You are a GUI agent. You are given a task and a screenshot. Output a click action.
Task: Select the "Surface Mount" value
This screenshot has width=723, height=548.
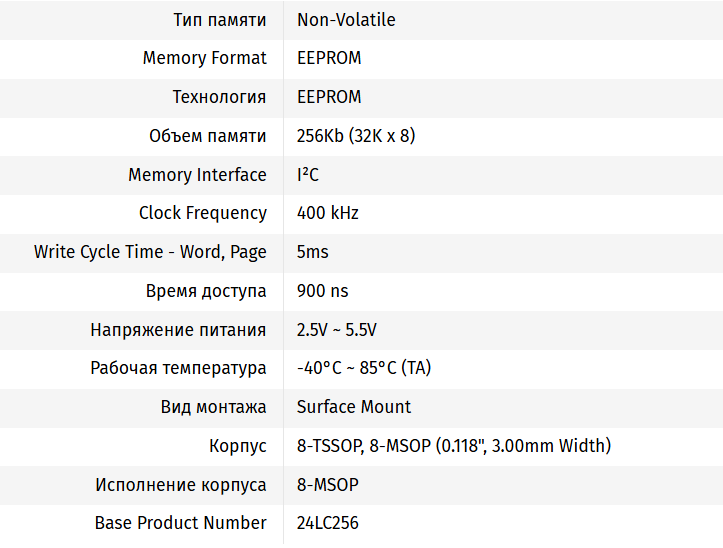354,407
